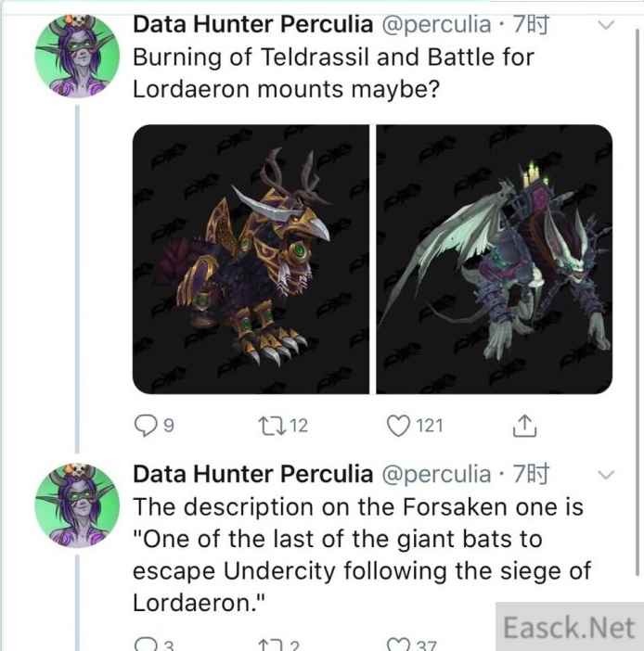Screen dimensions: 644x651
Task: Open the Burning of Teldrassil tweet text
Action: (334, 74)
